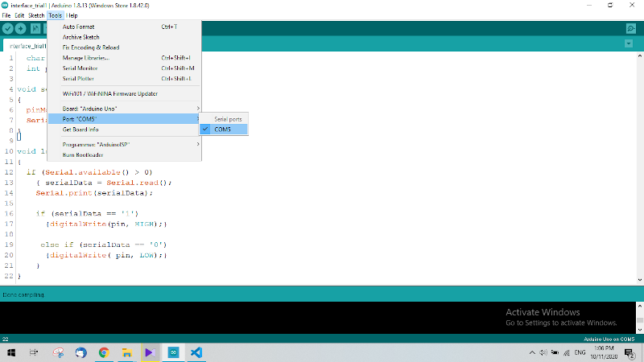This screenshot has width=644, height=362.
Task: Show hidden system tray icons chevron
Action: click(x=532, y=352)
